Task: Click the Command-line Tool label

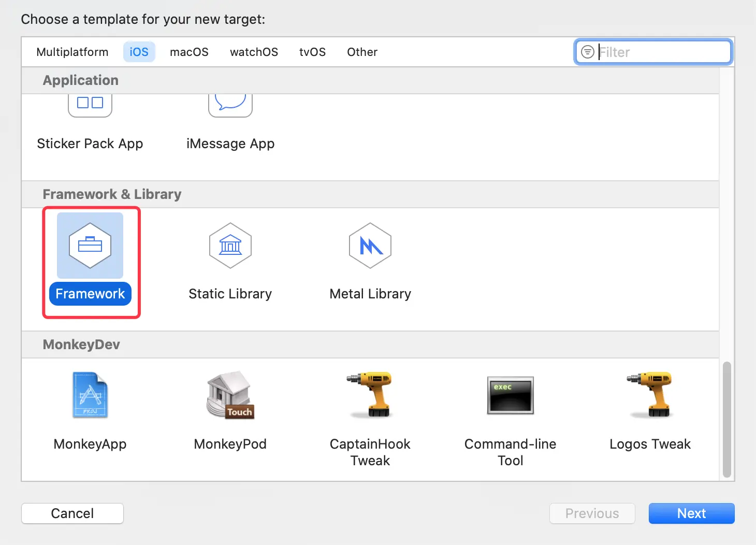Action: tap(511, 452)
